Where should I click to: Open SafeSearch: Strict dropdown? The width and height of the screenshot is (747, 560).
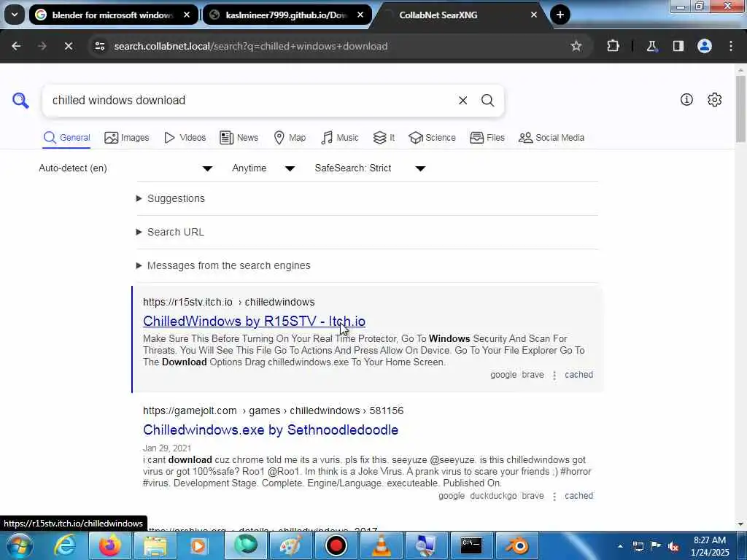pyautogui.click(x=370, y=168)
